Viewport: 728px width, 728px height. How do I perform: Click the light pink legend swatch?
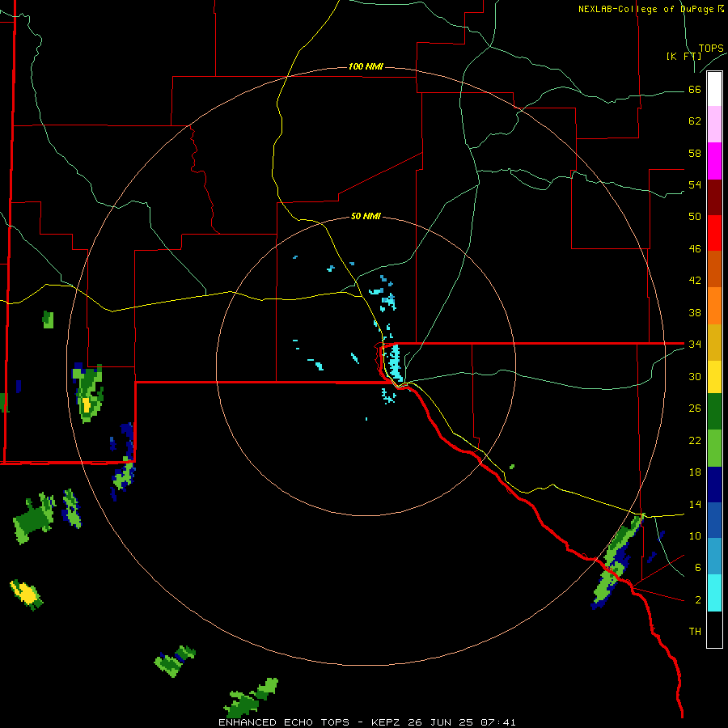(714, 124)
